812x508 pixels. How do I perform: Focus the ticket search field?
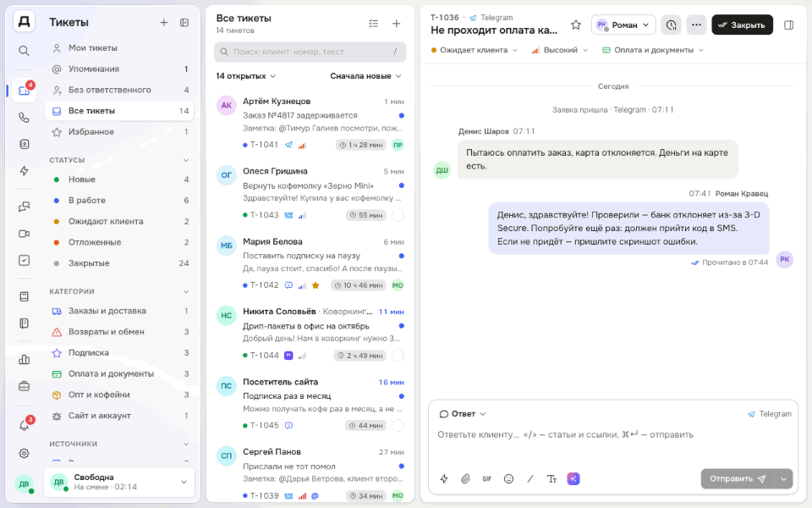pos(310,52)
